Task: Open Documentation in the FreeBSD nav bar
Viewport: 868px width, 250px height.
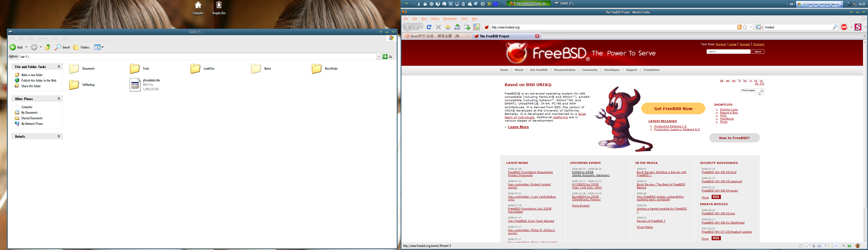Action: click(x=565, y=70)
